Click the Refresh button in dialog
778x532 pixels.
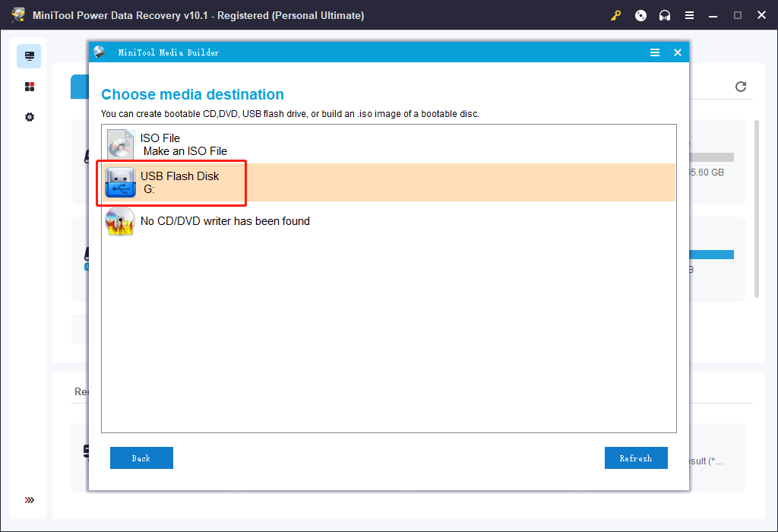point(636,458)
